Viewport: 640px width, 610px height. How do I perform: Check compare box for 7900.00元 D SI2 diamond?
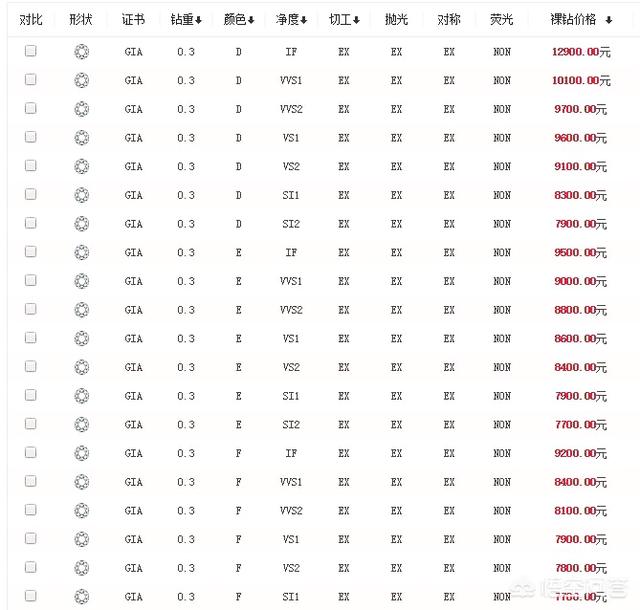pyautogui.click(x=31, y=224)
